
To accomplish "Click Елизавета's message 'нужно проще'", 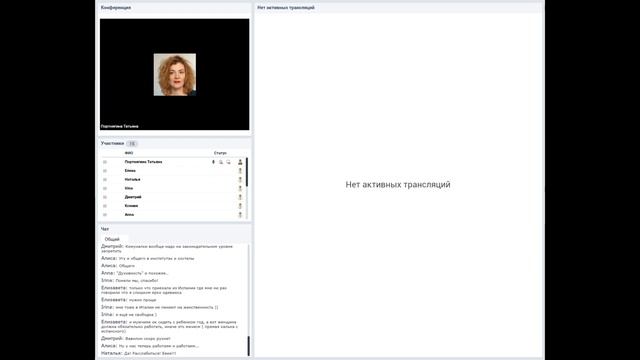I will [x=129, y=300].
